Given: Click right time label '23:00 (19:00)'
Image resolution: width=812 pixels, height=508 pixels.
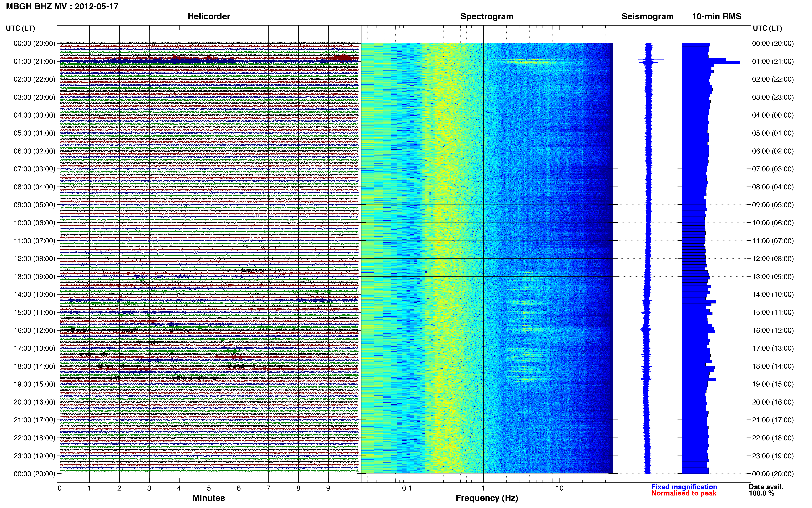Looking at the screenshot, I should pos(773,456).
